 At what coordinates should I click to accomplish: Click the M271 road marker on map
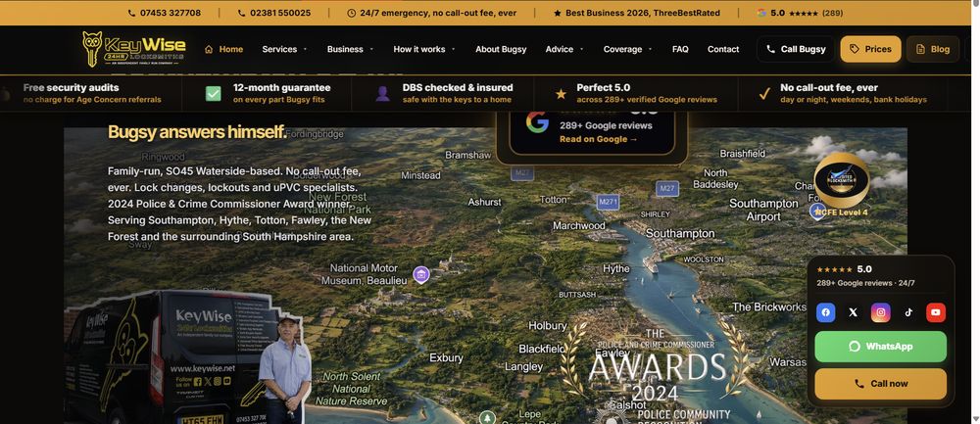[608, 202]
